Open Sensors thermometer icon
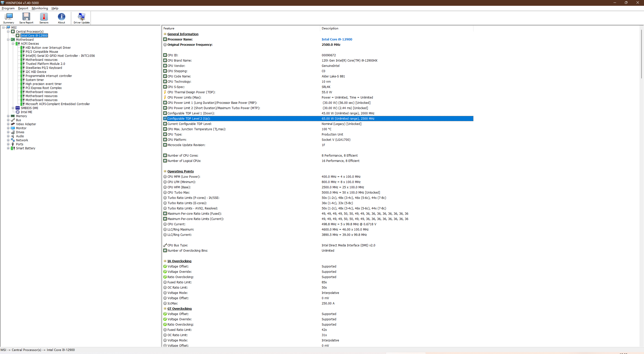 [44, 17]
